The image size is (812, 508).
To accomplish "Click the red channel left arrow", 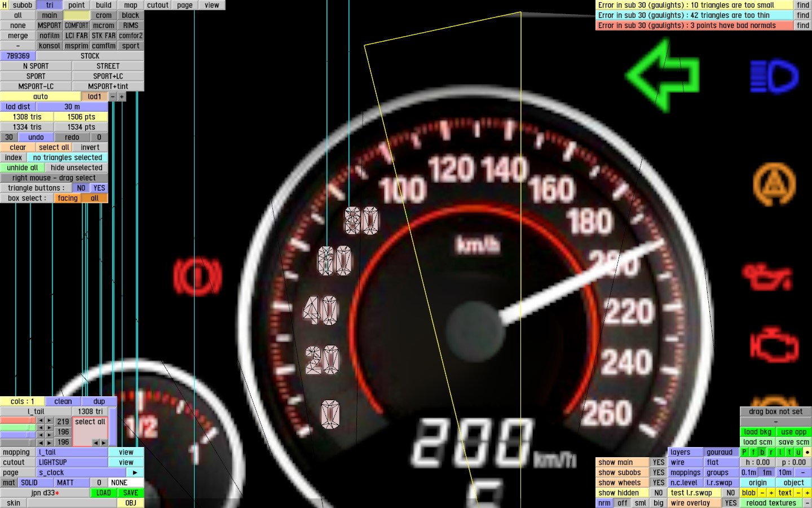I will pyautogui.click(x=40, y=421).
